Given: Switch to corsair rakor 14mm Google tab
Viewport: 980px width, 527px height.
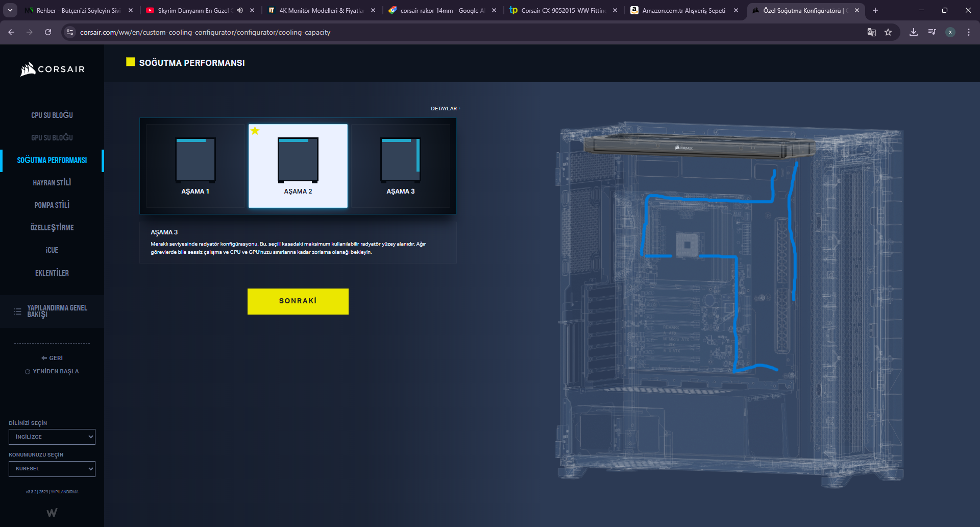Looking at the screenshot, I should point(442,10).
